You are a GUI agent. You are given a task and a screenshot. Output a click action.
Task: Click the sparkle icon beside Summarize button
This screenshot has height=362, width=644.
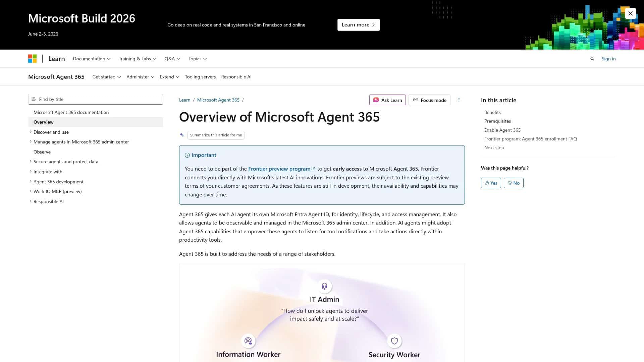click(181, 135)
